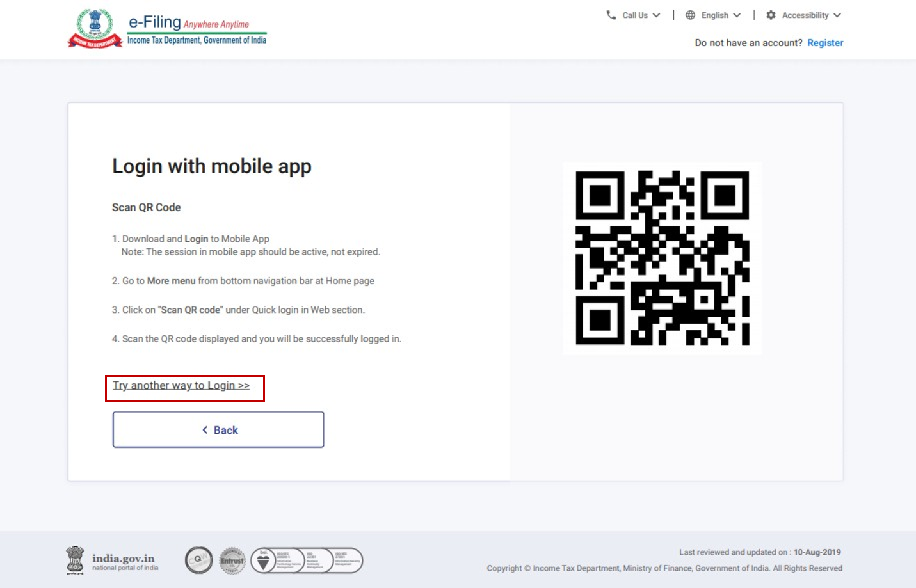Click the india.gov.in national portal logo
This screenshot has width=916, height=588.
pyautogui.click(x=113, y=560)
